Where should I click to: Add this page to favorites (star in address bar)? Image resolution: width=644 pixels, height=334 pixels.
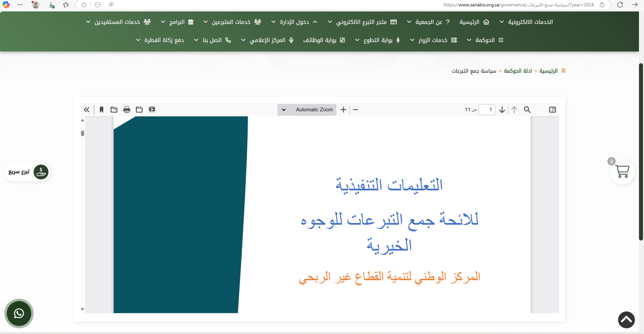tap(84, 5)
